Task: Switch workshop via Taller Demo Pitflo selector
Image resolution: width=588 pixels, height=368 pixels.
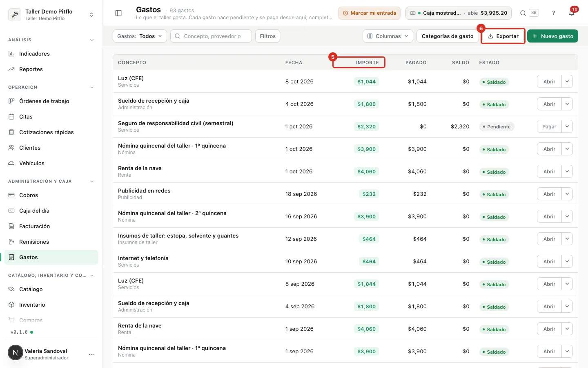Action: point(51,15)
